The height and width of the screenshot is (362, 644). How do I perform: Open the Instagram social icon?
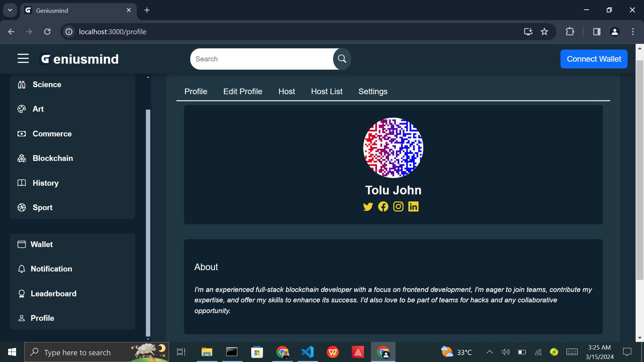(x=398, y=207)
